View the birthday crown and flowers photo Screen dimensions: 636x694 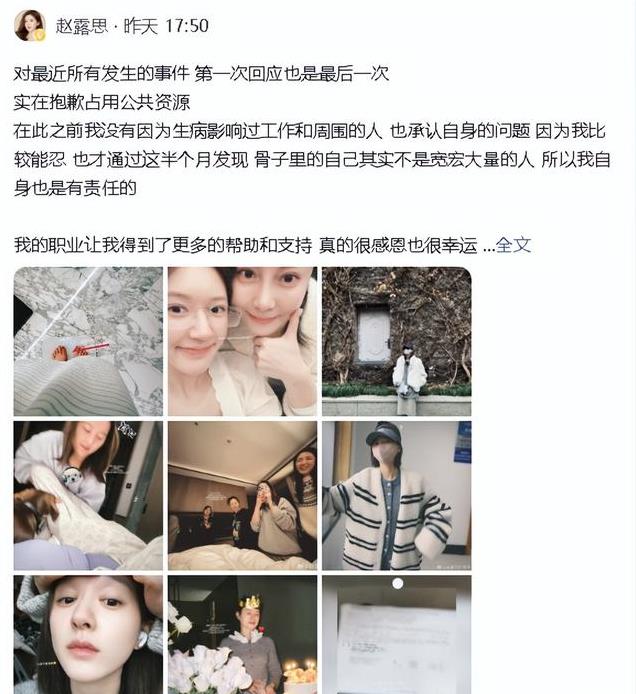(243, 635)
